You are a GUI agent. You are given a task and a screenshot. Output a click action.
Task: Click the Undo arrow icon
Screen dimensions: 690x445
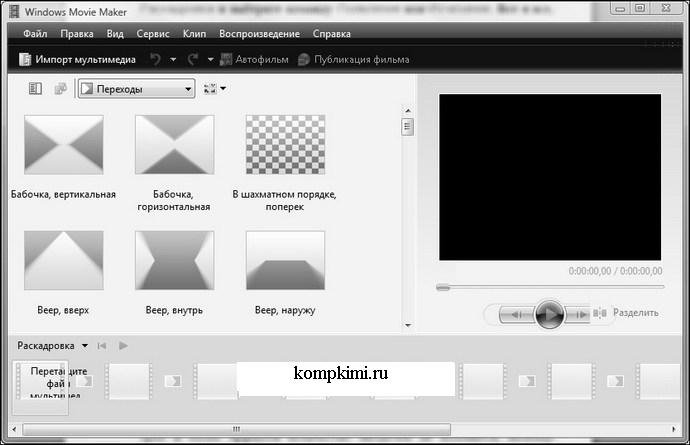(155, 59)
